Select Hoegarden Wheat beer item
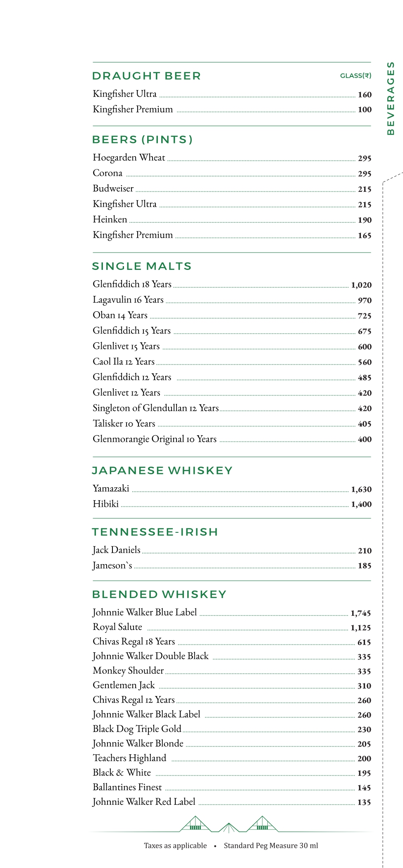This screenshot has width=403, height=868. pyautogui.click(x=129, y=157)
